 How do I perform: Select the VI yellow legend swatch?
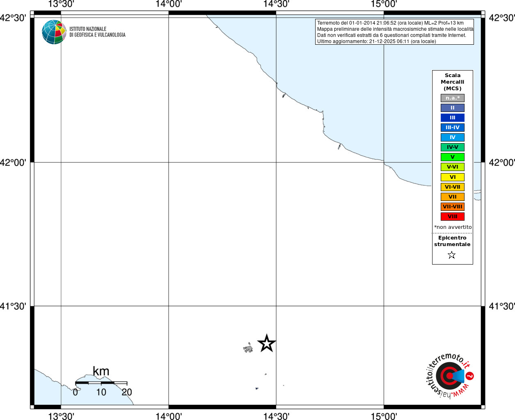point(453,177)
